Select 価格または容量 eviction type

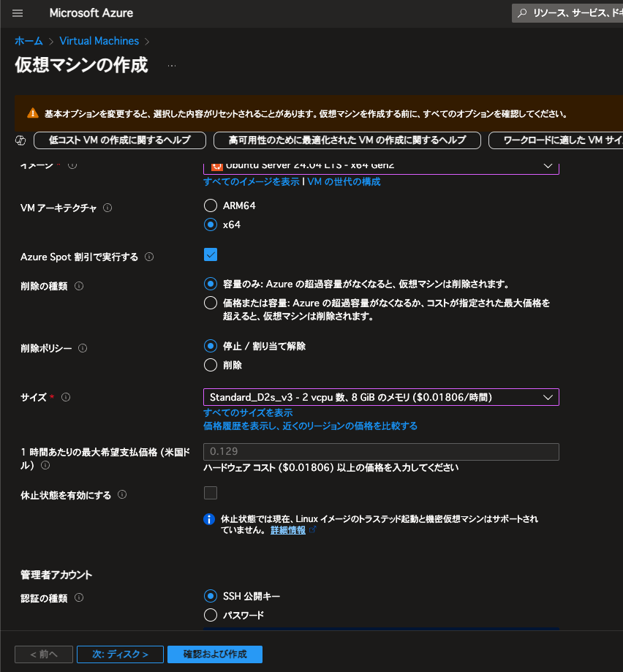pyautogui.click(x=211, y=303)
